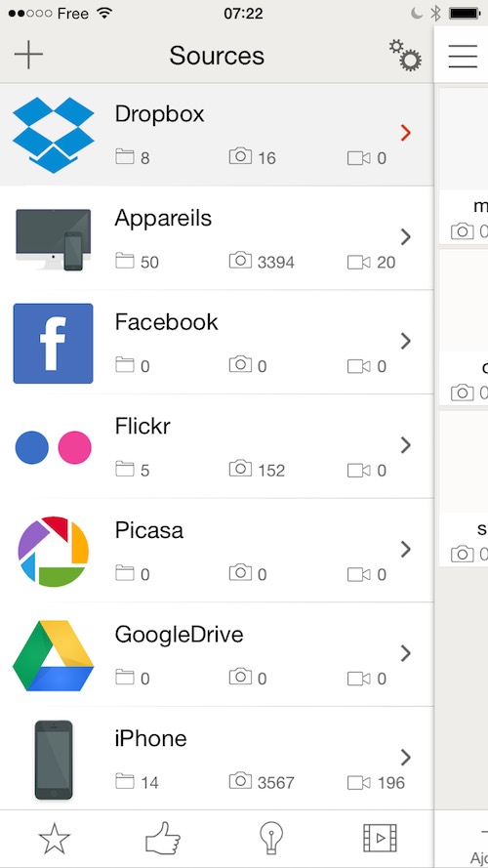This screenshot has width=488, height=868.
Task: Expand the Picasa source chevron
Action: pyautogui.click(x=406, y=549)
